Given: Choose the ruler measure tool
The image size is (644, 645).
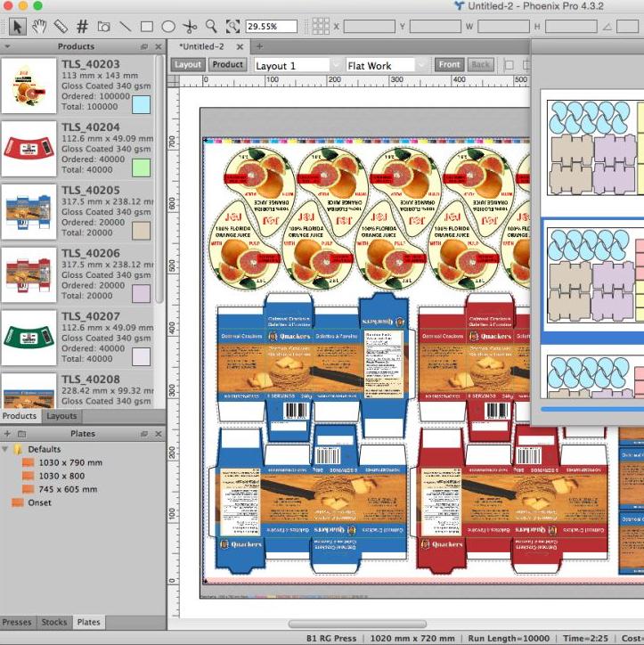Looking at the screenshot, I should 61,27.
